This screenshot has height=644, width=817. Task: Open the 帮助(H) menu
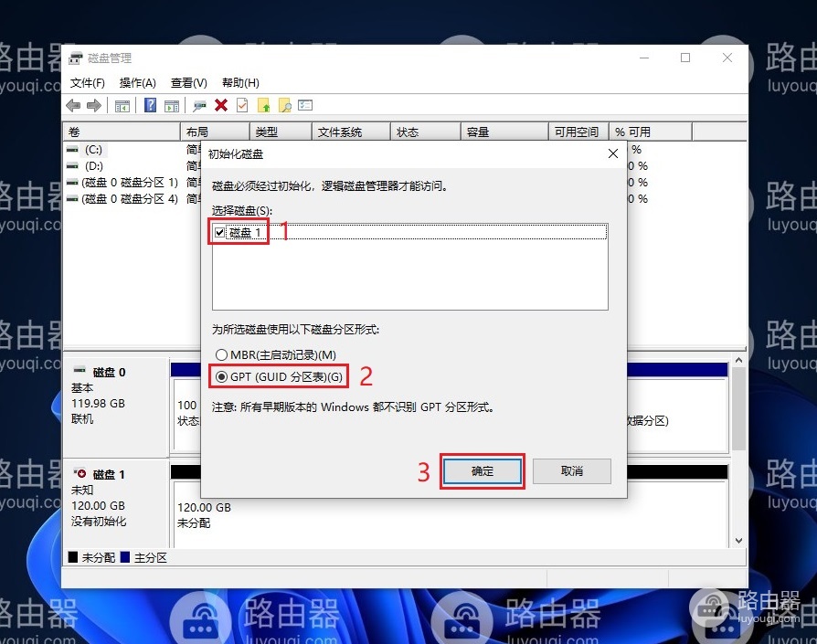coord(240,83)
